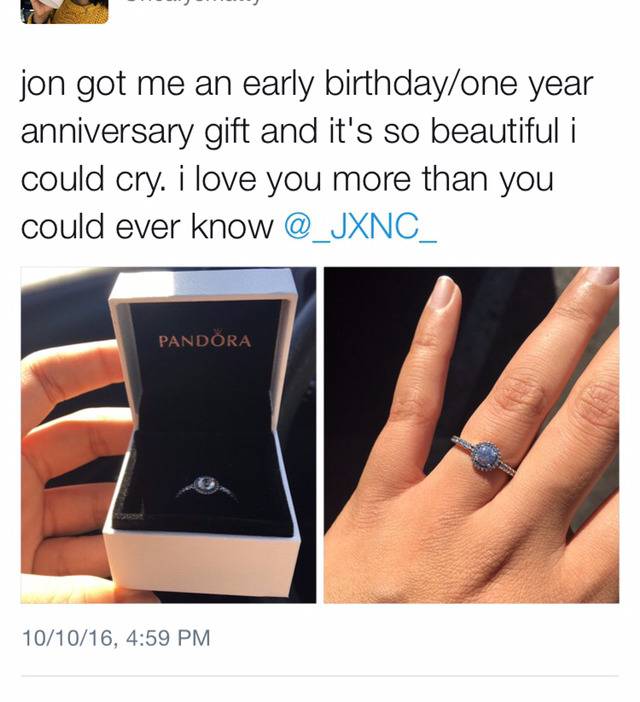
Task: Tap the PANDORA logo in left photo
Action: click(x=205, y=341)
